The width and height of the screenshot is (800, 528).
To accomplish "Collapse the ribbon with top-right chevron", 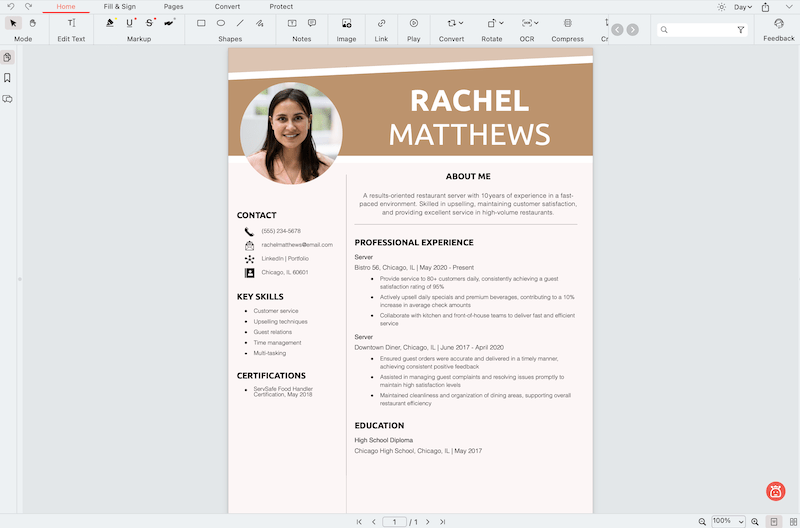I will [789, 7].
